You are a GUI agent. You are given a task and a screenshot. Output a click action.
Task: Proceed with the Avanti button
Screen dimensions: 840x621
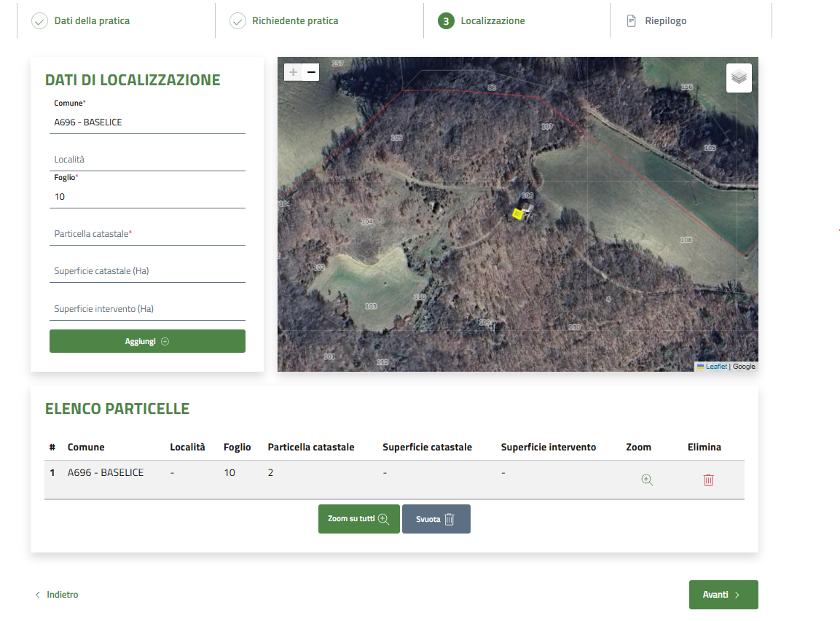[723, 595]
